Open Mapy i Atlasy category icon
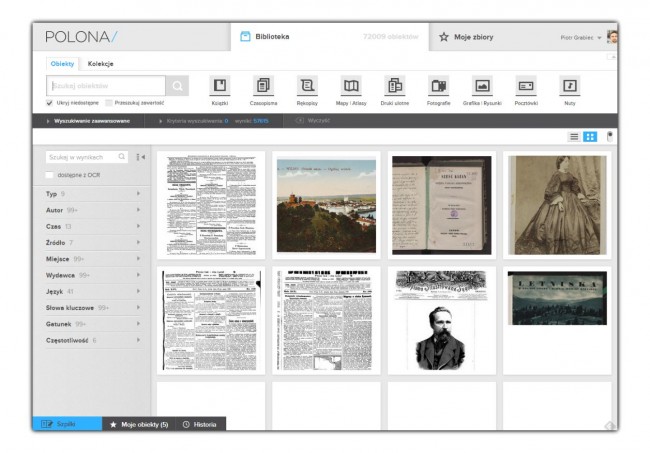650x453 pixels. [351, 85]
